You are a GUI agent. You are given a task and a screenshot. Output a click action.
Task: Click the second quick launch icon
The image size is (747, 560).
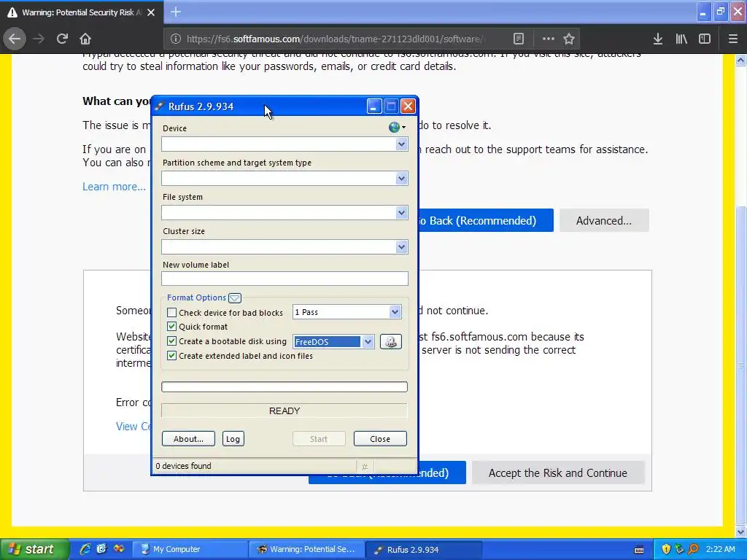pyautogui.click(x=101, y=549)
